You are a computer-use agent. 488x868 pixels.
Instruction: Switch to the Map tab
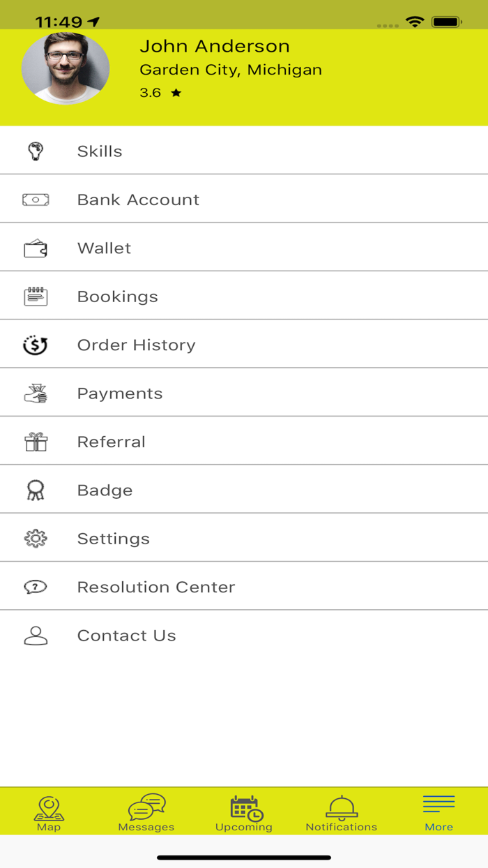[x=48, y=810]
